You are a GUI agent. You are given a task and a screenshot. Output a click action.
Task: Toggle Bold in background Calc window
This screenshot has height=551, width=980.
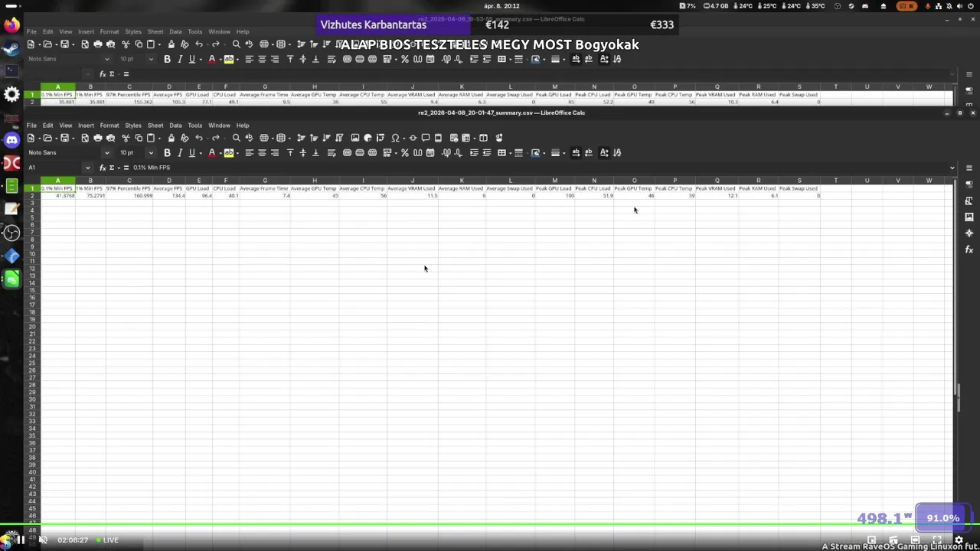click(x=167, y=59)
